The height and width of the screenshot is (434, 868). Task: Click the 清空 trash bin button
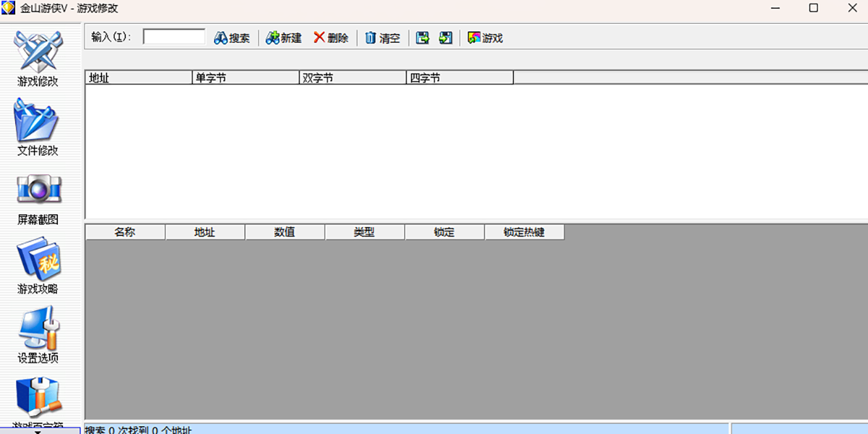pyautogui.click(x=382, y=38)
